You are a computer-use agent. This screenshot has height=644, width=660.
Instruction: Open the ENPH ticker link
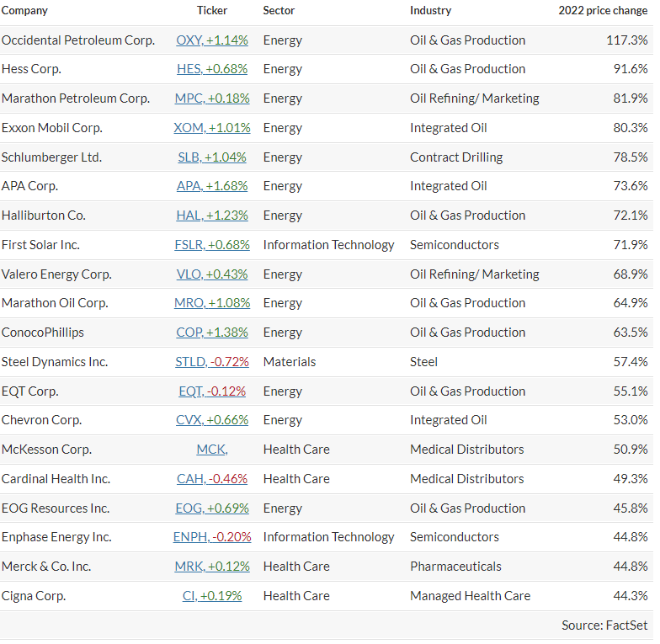point(212,537)
